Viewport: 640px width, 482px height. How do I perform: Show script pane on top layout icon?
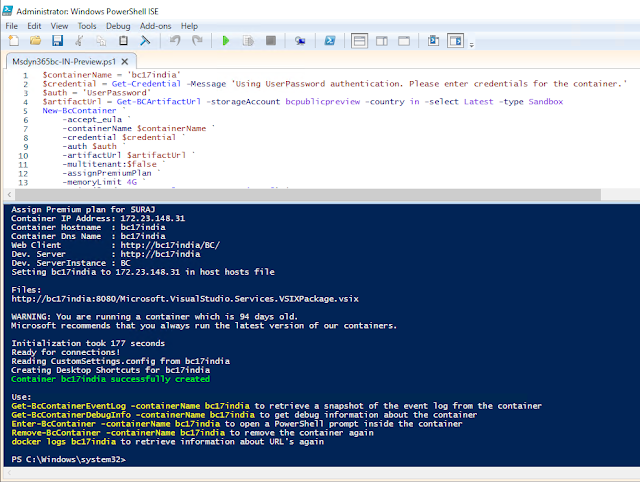point(359,41)
